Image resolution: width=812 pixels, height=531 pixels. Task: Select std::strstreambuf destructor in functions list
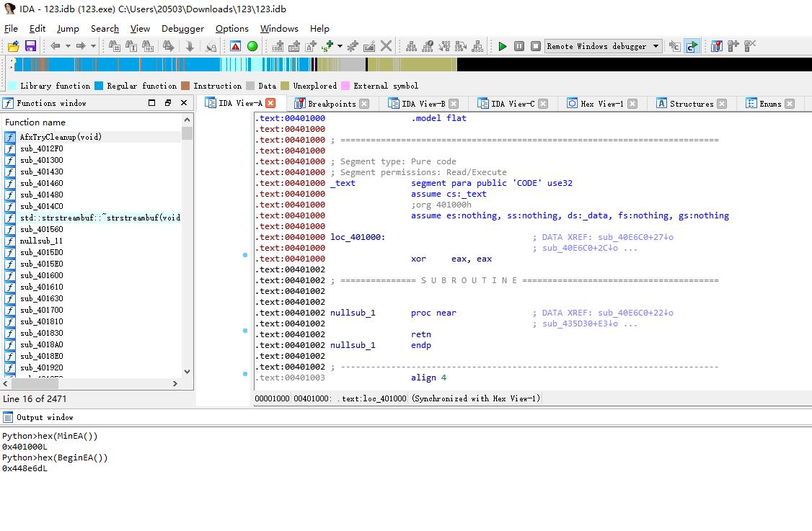tap(92, 218)
